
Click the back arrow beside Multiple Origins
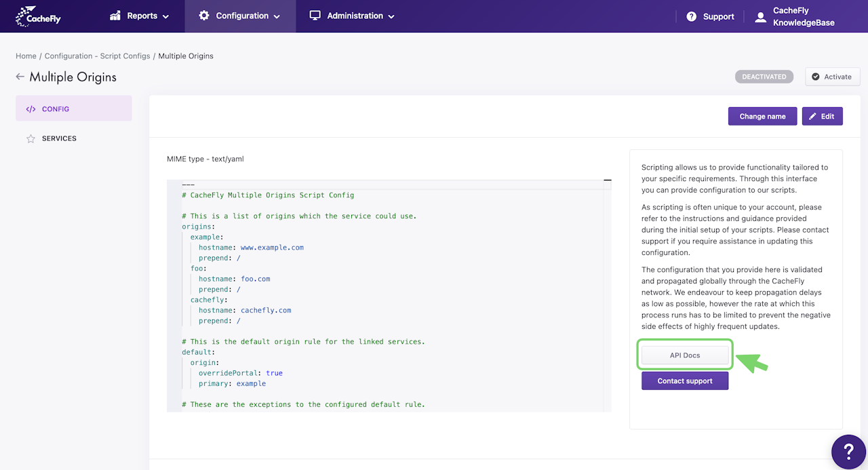(x=20, y=77)
